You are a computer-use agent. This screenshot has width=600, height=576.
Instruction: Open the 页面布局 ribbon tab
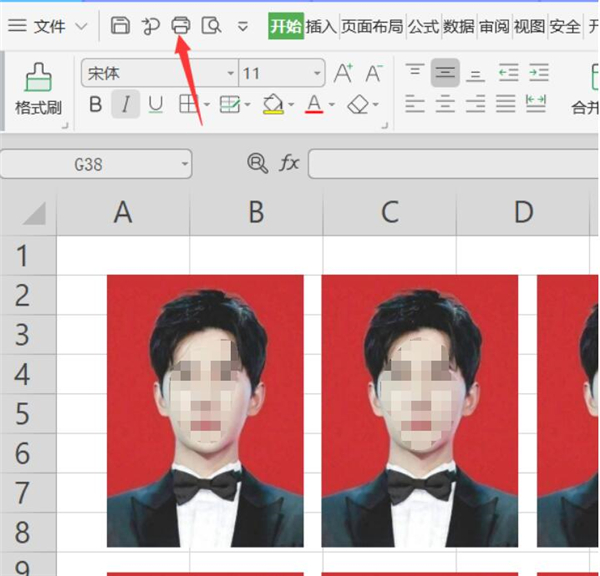(371, 26)
